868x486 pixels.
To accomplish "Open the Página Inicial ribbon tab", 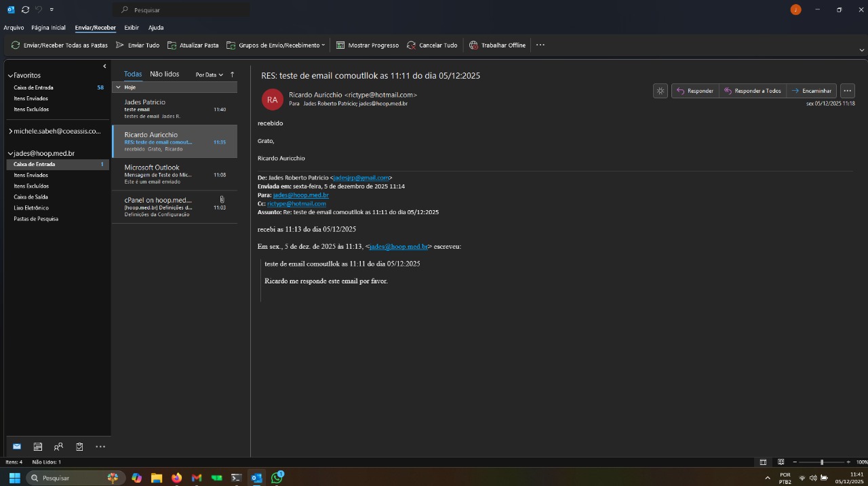I will 48,28.
